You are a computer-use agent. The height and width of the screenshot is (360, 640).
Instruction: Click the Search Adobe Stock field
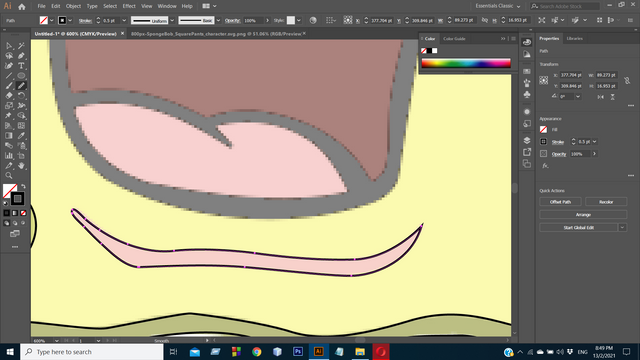[565, 6]
